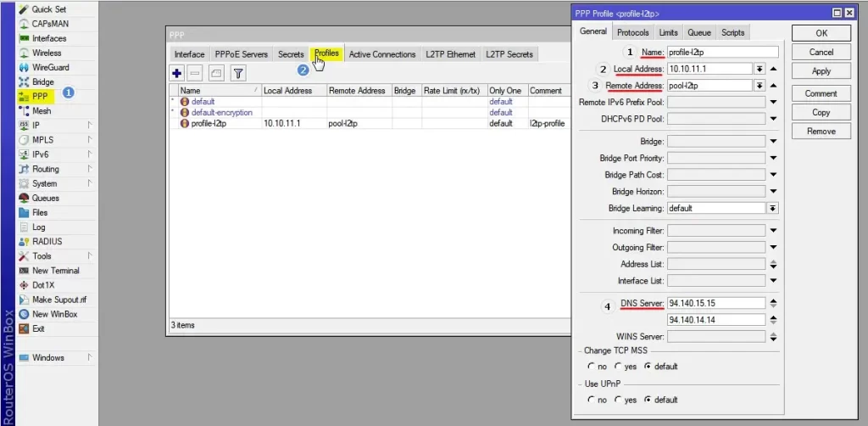Select 'yes' for Change TCP MSS
This screenshot has height=426, width=868.
point(617,367)
